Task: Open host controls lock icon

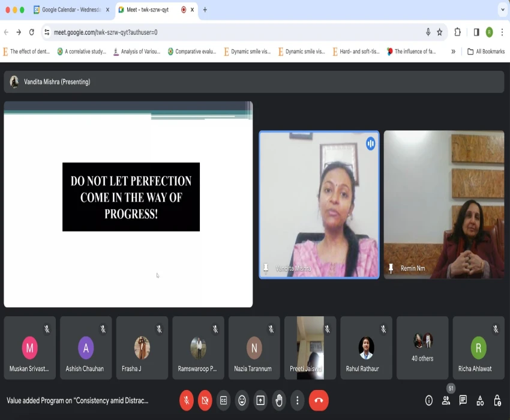Action: [x=497, y=400]
